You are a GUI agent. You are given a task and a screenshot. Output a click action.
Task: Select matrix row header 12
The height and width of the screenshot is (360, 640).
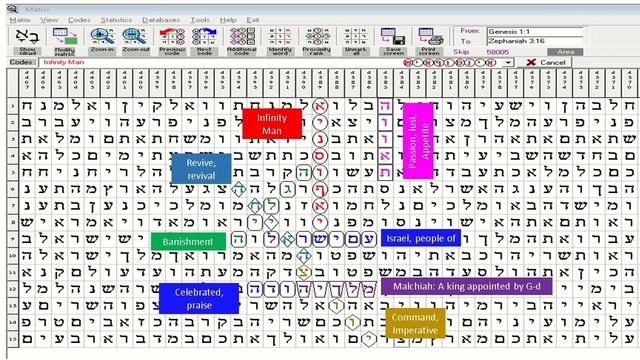(13, 289)
